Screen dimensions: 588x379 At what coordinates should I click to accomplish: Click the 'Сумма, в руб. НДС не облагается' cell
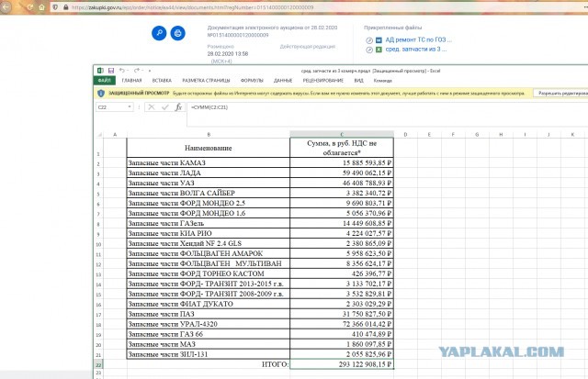(342, 148)
